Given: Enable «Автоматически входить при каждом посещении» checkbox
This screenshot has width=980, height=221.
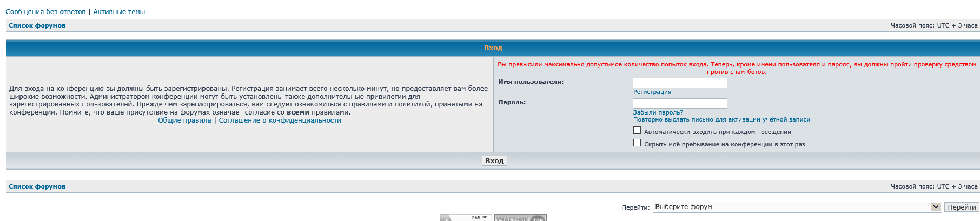Looking at the screenshot, I should coord(637,131).
